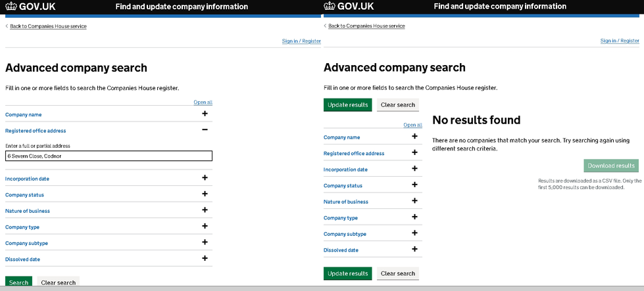Click the GOV.UK crown logo on the left page
Image resolution: width=644 pixels, height=291 pixels.
point(12,7)
